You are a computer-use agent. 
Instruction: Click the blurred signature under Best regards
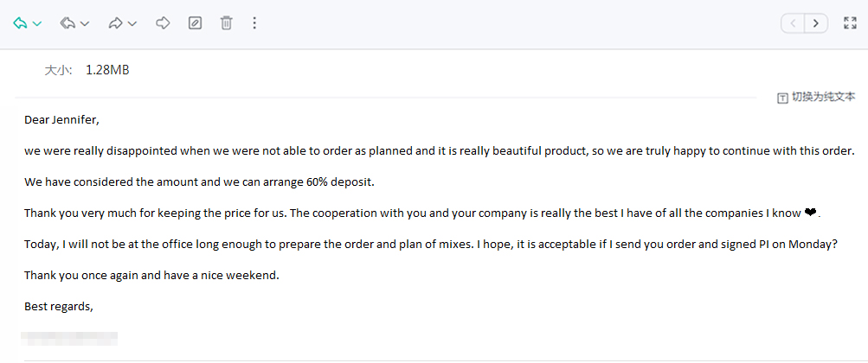(x=71, y=338)
